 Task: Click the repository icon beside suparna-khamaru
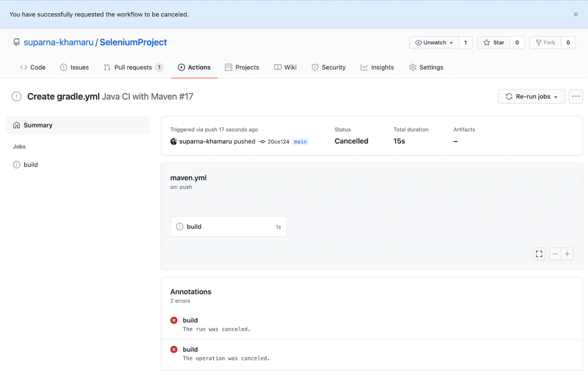17,42
